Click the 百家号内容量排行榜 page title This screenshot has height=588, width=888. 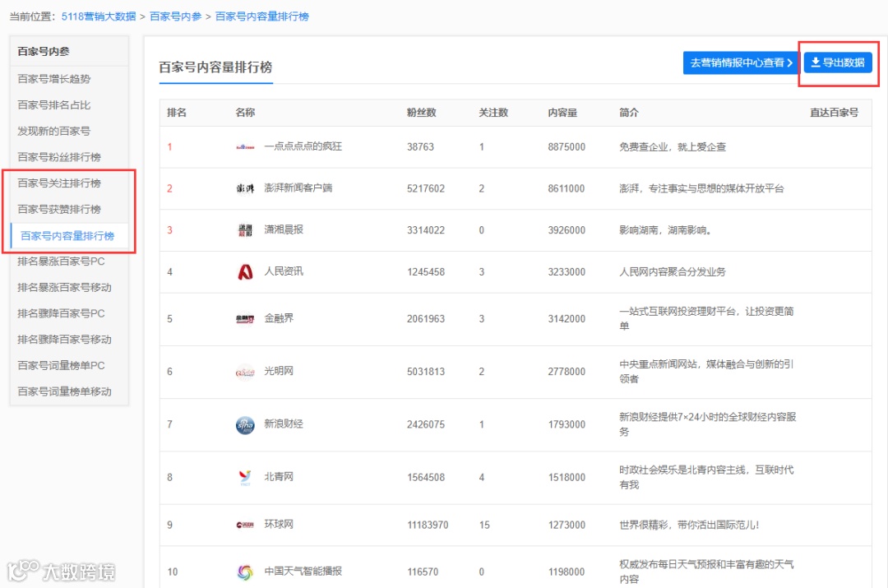coord(215,67)
